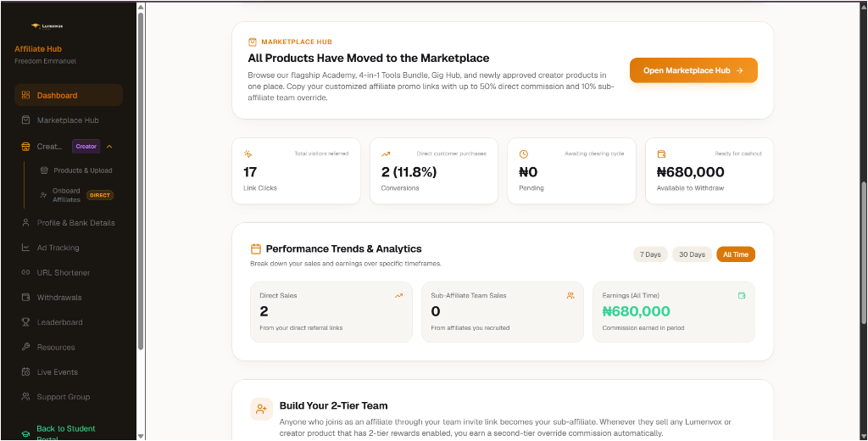This screenshot has height=441, width=868.
Task: Click the Onboard Affiliates person-plus icon
Action: tap(43, 195)
